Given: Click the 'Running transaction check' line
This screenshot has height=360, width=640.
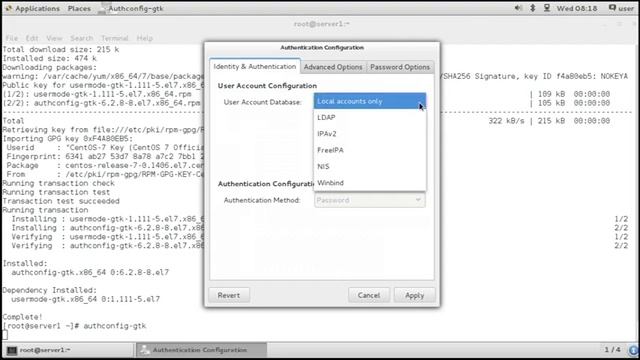Looking at the screenshot, I should 59,183.
